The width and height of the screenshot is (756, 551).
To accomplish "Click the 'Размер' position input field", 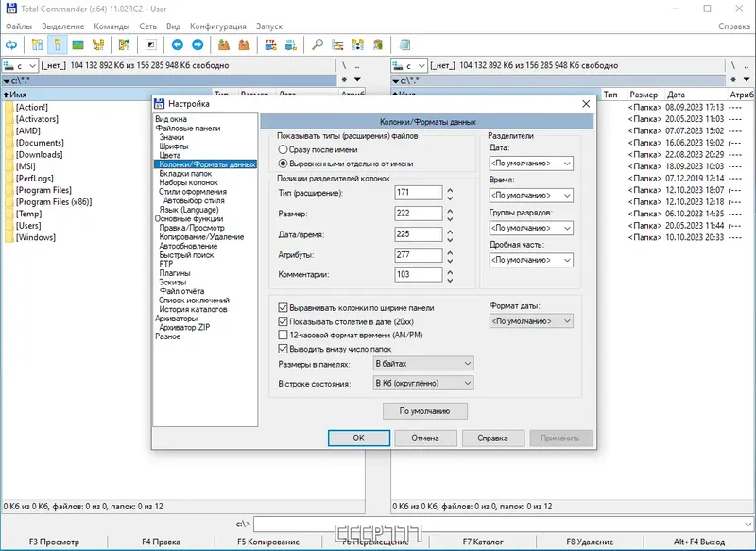I will 418,214.
